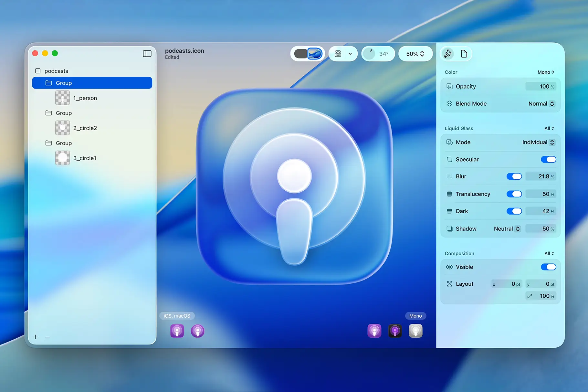Click the Shadow icon
This screenshot has width=588, height=392.
[x=449, y=228]
